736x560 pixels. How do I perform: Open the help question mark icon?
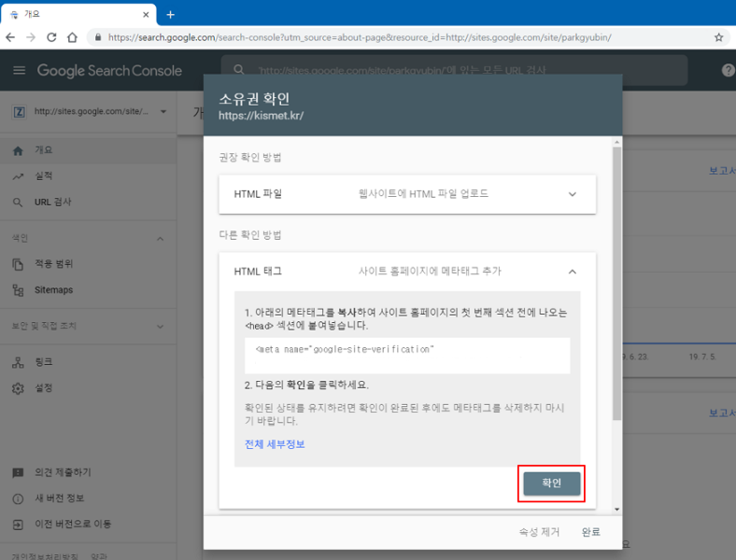click(x=728, y=70)
